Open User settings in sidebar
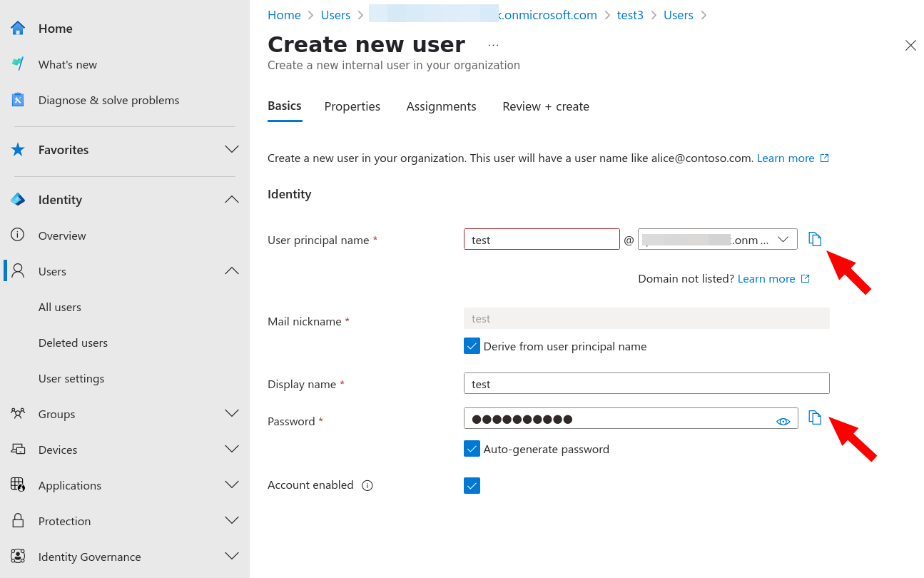 [x=71, y=378]
